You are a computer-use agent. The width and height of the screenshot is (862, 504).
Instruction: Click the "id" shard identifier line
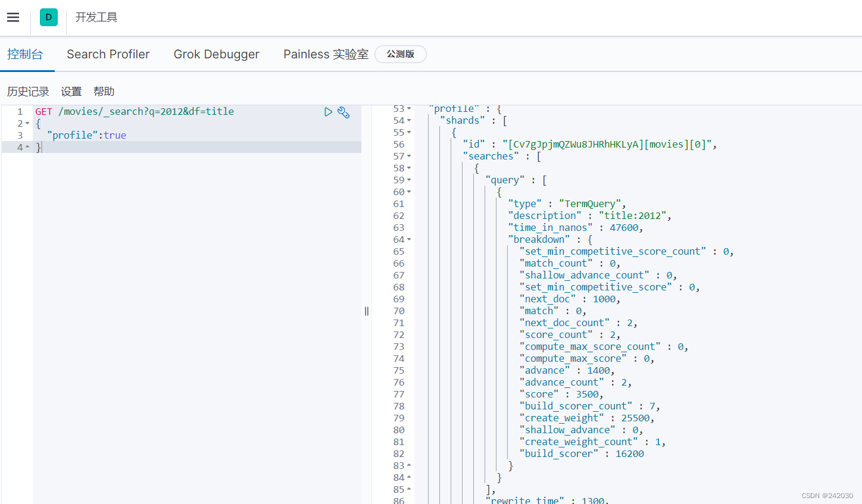589,144
